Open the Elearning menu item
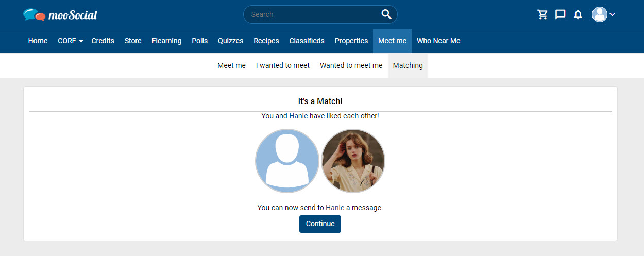 pyautogui.click(x=166, y=41)
